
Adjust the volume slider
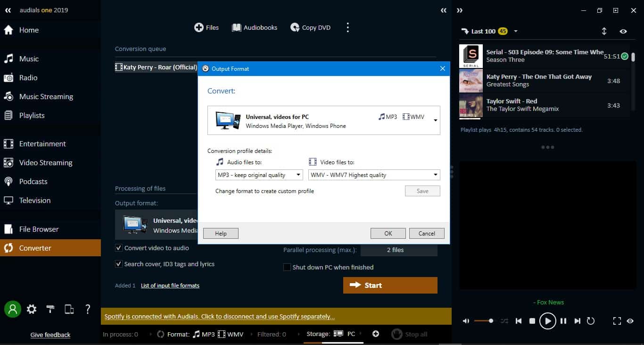(x=484, y=321)
